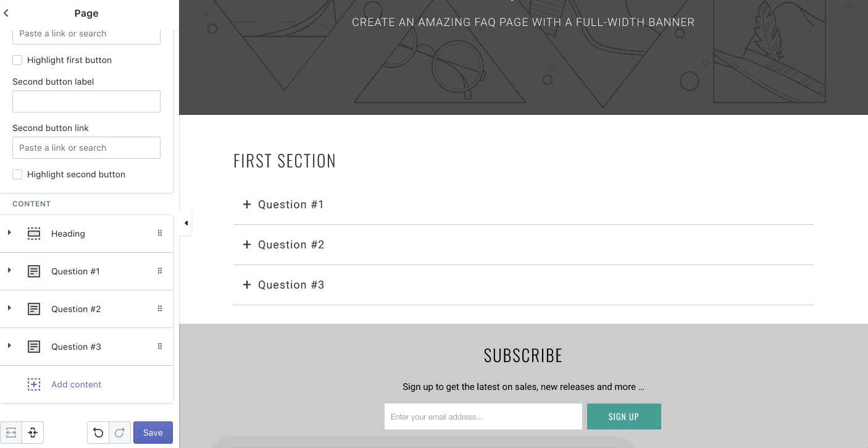Collapse the sidebar panel with the arrow
The height and width of the screenshot is (448, 868).
click(186, 223)
